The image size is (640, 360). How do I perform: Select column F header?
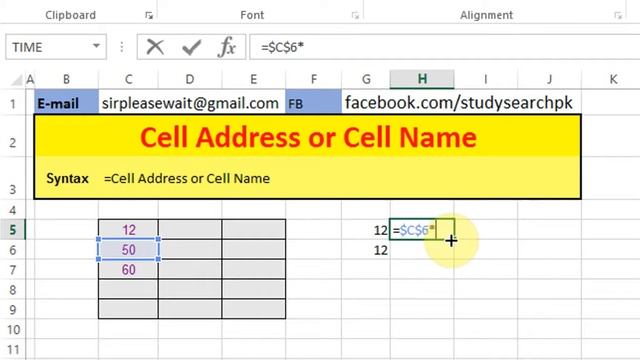pos(313,79)
